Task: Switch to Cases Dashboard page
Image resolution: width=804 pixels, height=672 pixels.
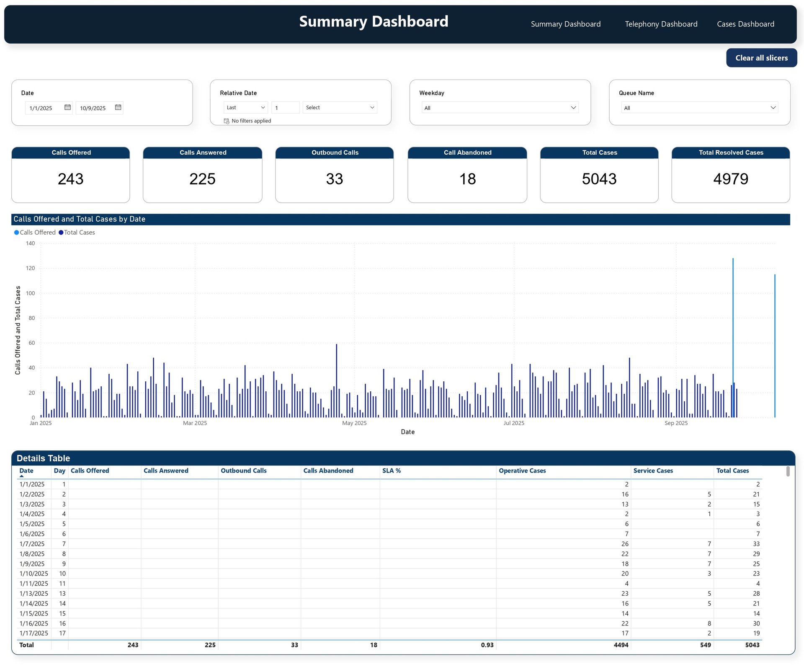Action: tap(745, 24)
